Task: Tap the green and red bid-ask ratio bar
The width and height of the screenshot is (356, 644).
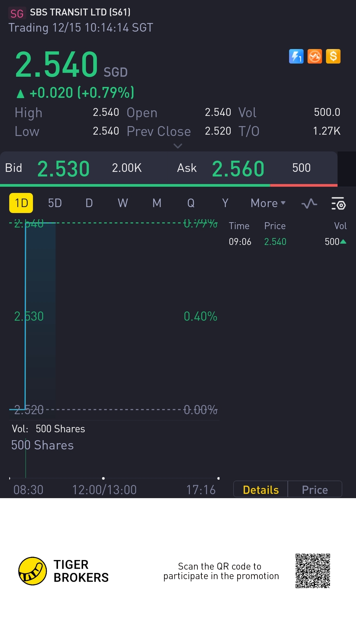Action: (x=169, y=185)
